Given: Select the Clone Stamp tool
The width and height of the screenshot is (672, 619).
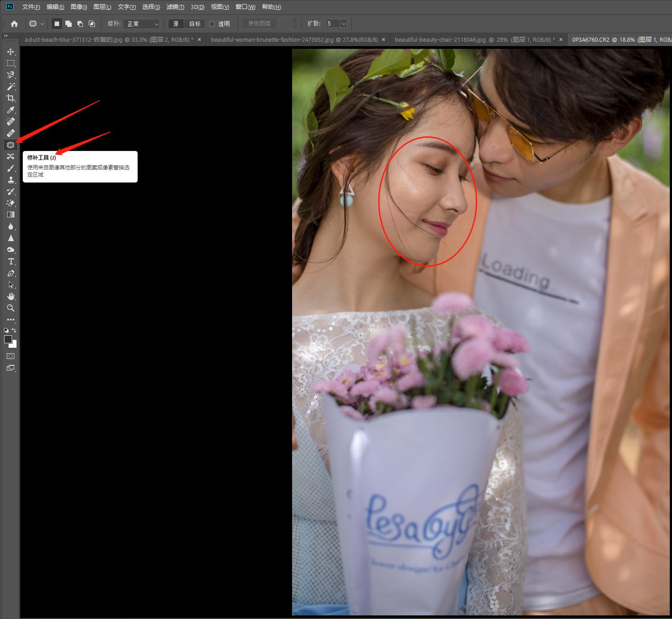Looking at the screenshot, I should click(x=11, y=180).
